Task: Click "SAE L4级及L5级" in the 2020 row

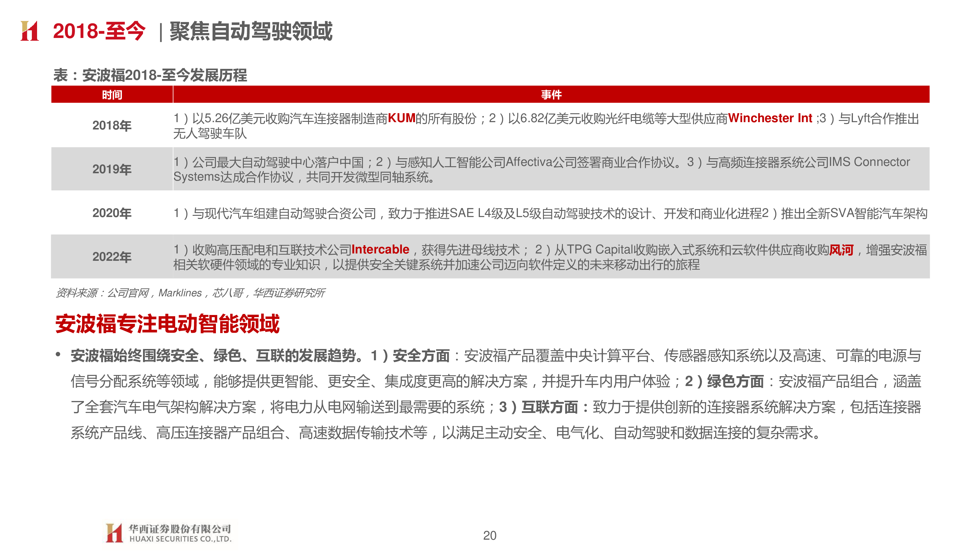Action: pyautogui.click(x=495, y=213)
